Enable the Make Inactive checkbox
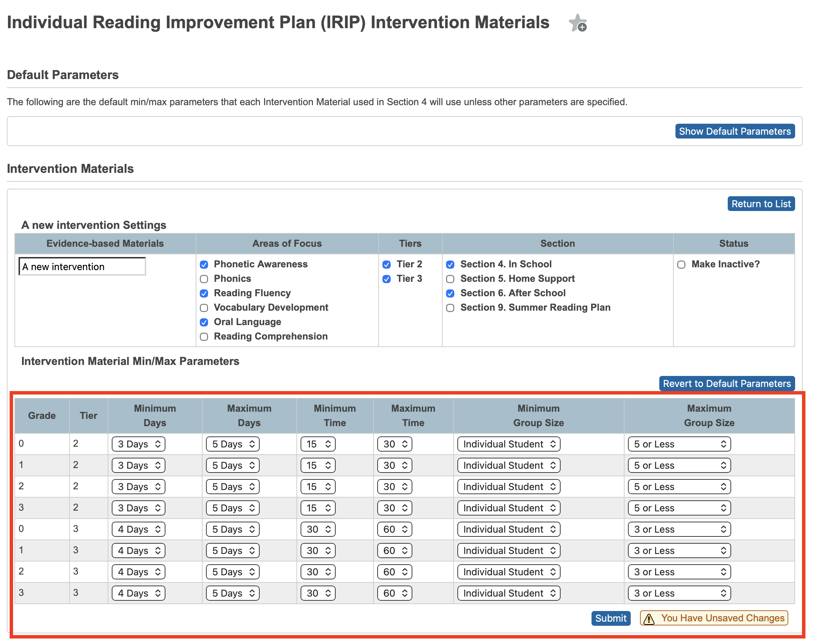Image resolution: width=813 pixels, height=644 pixels. [x=681, y=265]
